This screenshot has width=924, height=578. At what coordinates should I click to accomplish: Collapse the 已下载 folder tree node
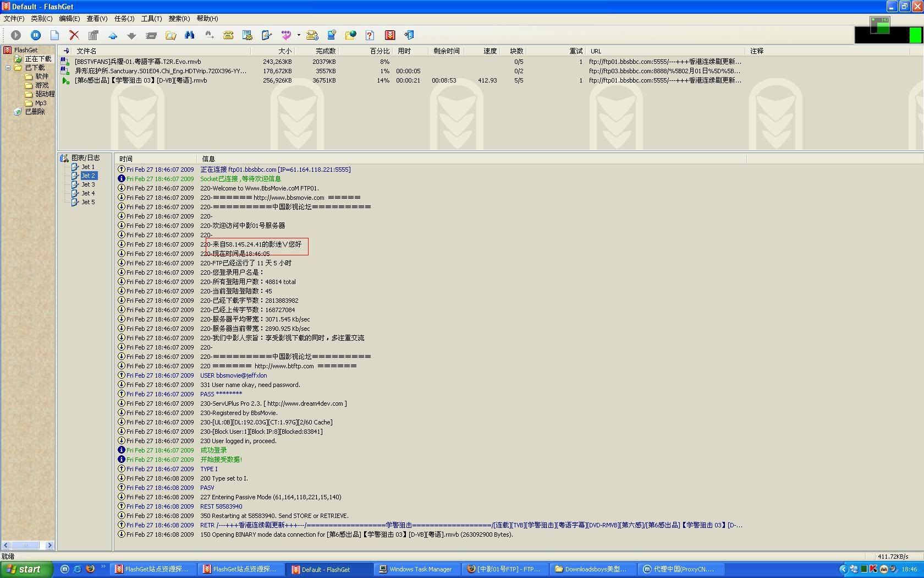[8, 68]
